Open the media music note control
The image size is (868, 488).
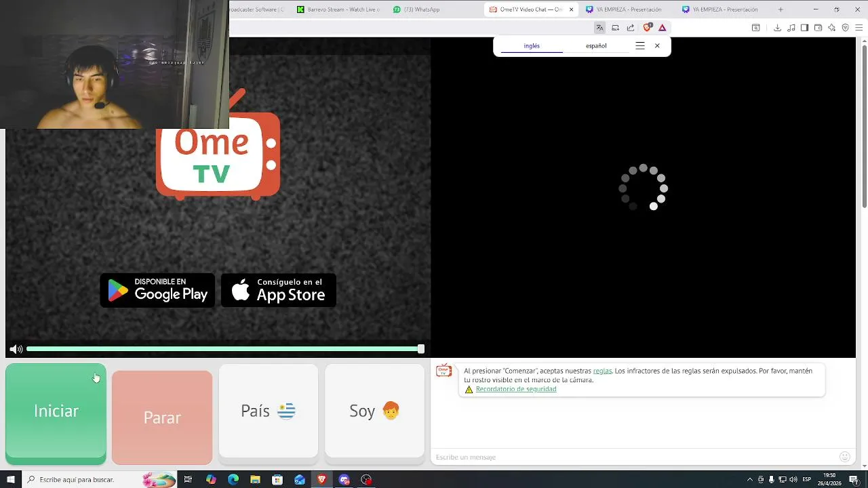tap(791, 28)
